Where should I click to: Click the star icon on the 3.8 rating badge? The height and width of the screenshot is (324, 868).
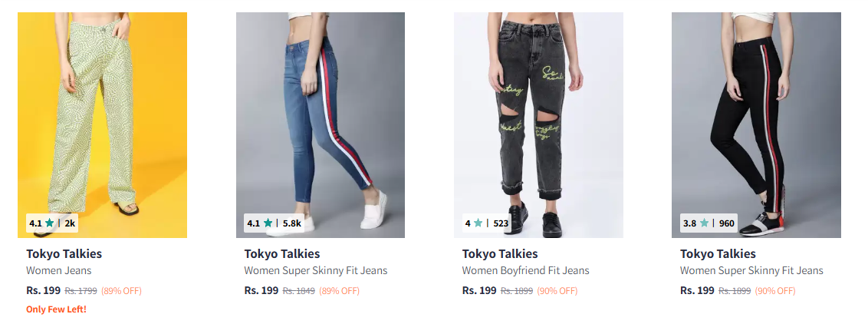tap(704, 223)
